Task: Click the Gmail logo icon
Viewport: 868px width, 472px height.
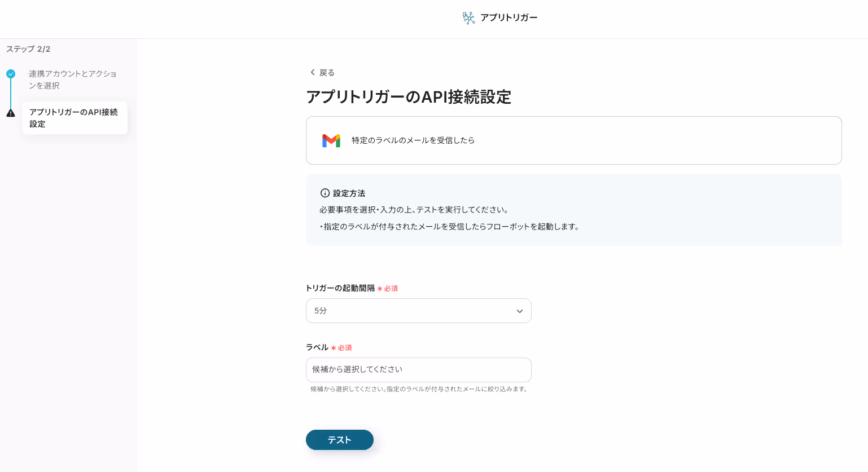Action: 331,140
